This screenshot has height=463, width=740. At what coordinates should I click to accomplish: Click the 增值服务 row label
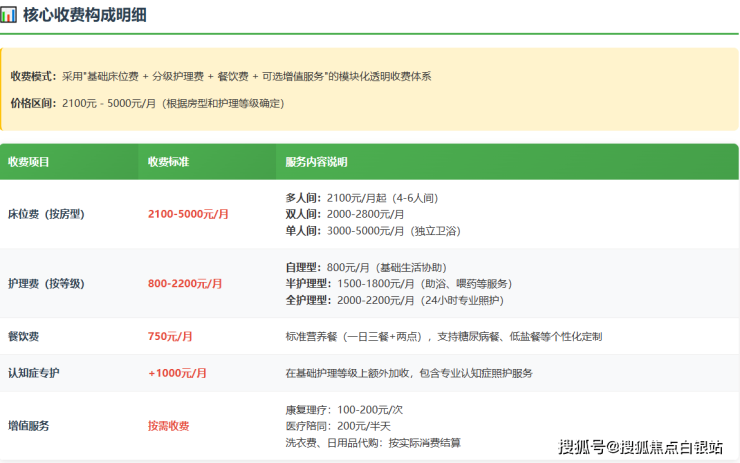click(x=29, y=425)
